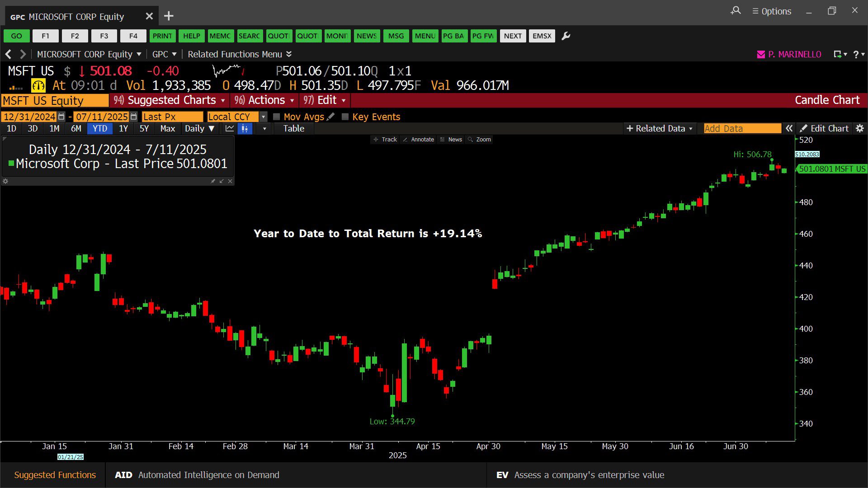Activate the Track crosshair tool
This screenshot has width=868, height=488.
coord(385,139)
